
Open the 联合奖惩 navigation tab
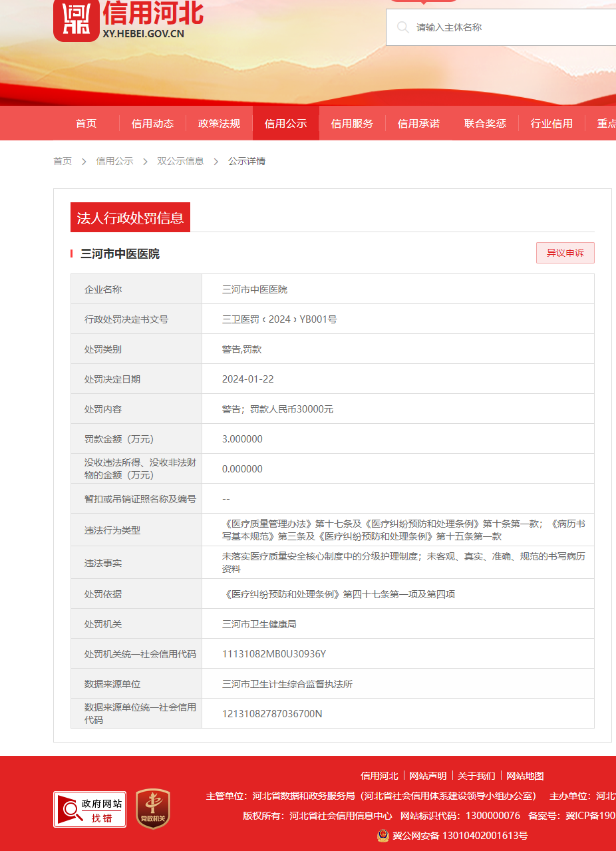(485, 123)
